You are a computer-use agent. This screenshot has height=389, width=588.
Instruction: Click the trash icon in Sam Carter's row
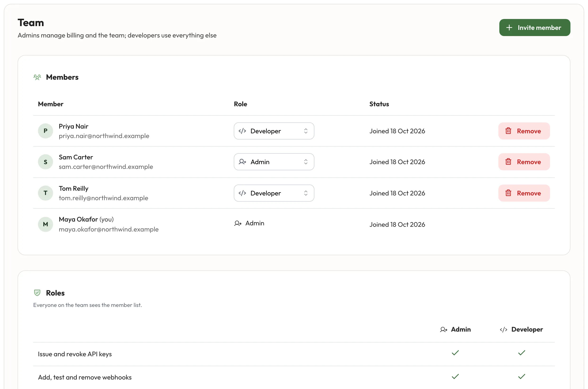click(x=508, y=162)
